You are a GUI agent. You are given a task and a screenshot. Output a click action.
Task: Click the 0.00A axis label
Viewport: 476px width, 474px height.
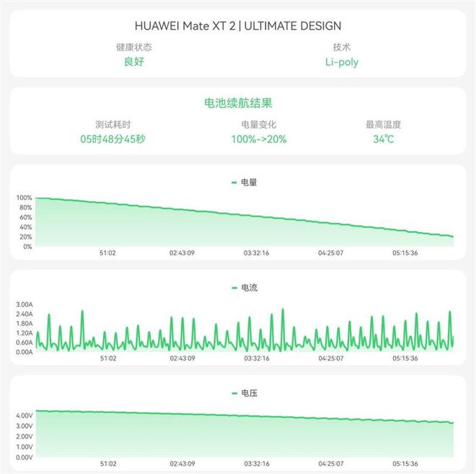click(25, 352)
